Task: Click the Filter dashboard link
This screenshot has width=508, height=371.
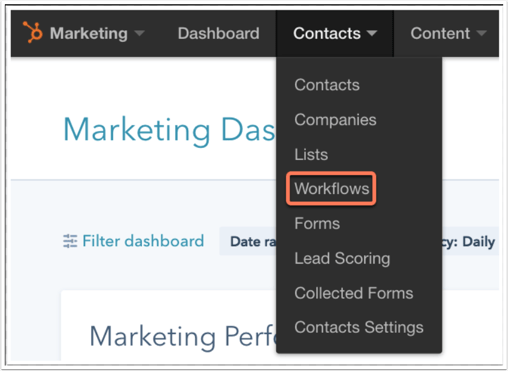Action: [143, 241]
